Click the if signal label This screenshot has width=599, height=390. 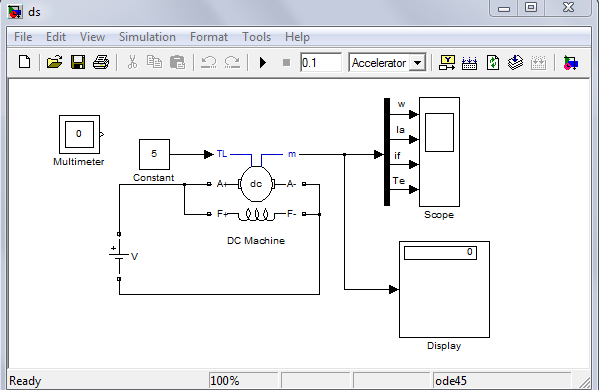tap(397, 155)
